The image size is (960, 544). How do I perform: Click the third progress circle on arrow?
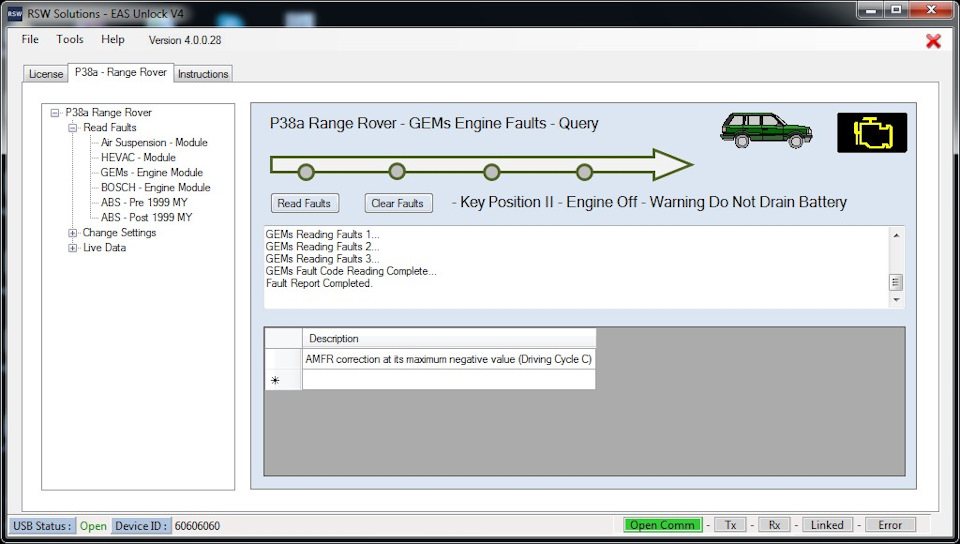click(x=492, y=172)
